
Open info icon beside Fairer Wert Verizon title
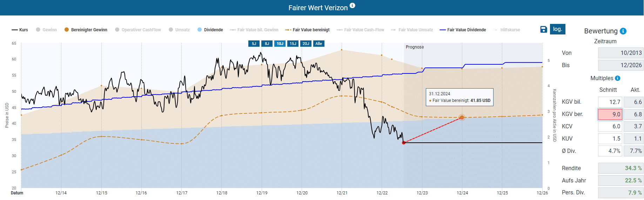point(353,6)
